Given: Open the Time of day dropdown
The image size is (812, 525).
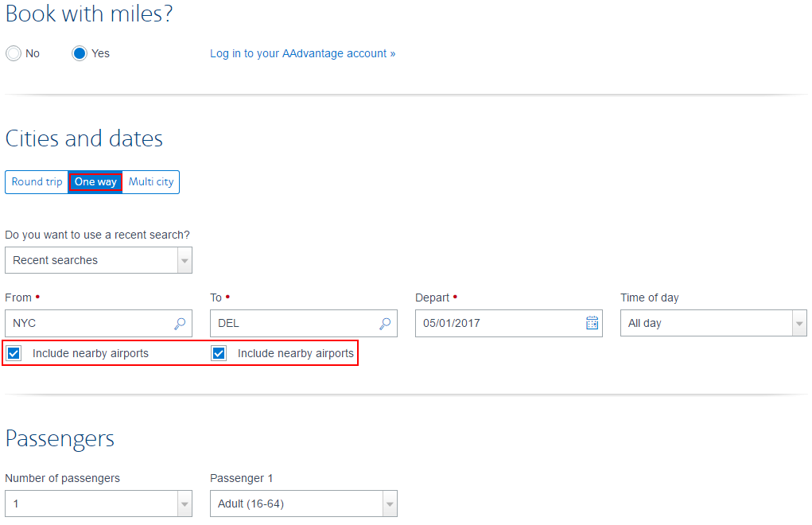Looking at the screenshot, I should tap(713, 323).
